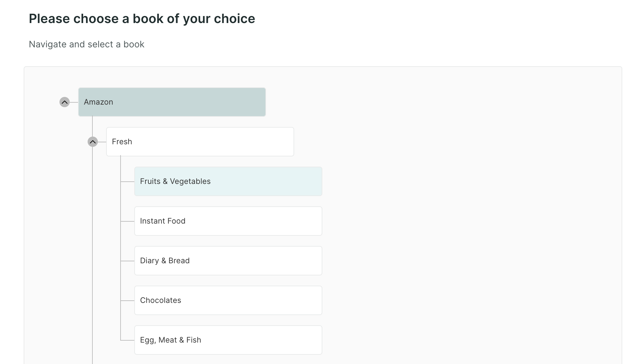Image resolution: width=644 pixels, height=364 pixels.
Task: Click the 'Amazon' label text
Action: 98,102
